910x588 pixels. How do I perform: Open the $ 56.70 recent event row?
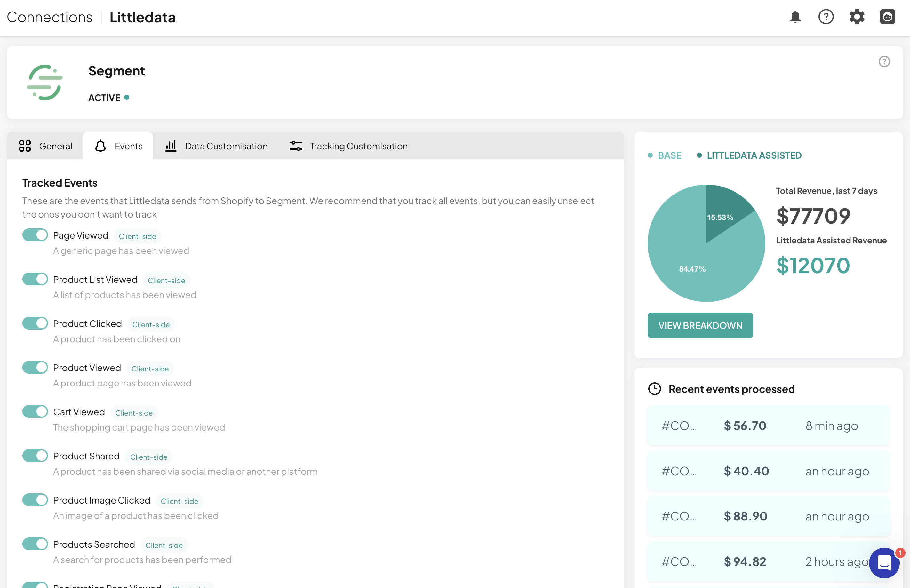click(768, 426)
